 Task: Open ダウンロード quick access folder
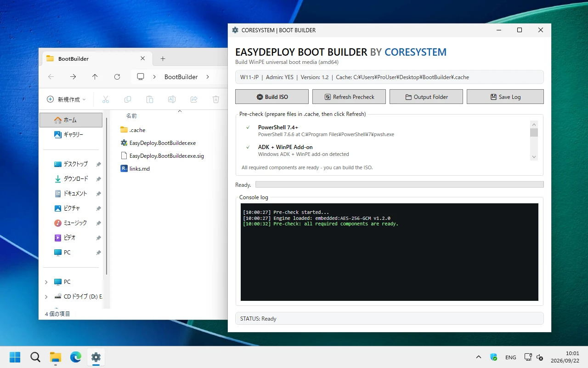pyautogui.click(x=71, y=179)
